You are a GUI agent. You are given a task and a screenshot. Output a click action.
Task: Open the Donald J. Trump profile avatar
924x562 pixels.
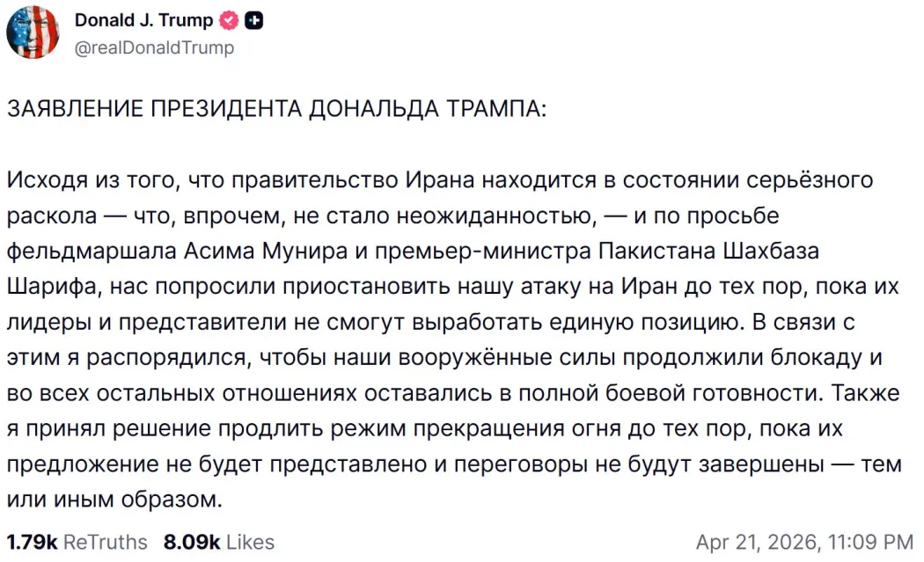coord(33,33)
